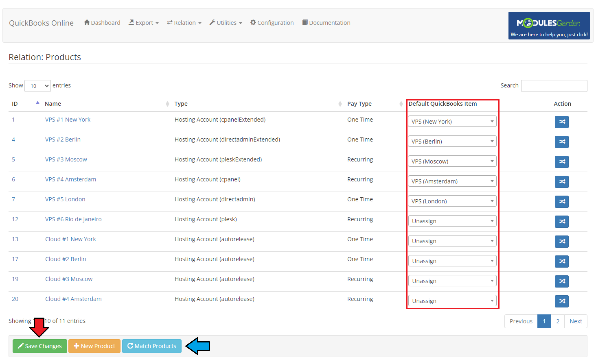Open the VPS #5 London product link

(65, 199)
